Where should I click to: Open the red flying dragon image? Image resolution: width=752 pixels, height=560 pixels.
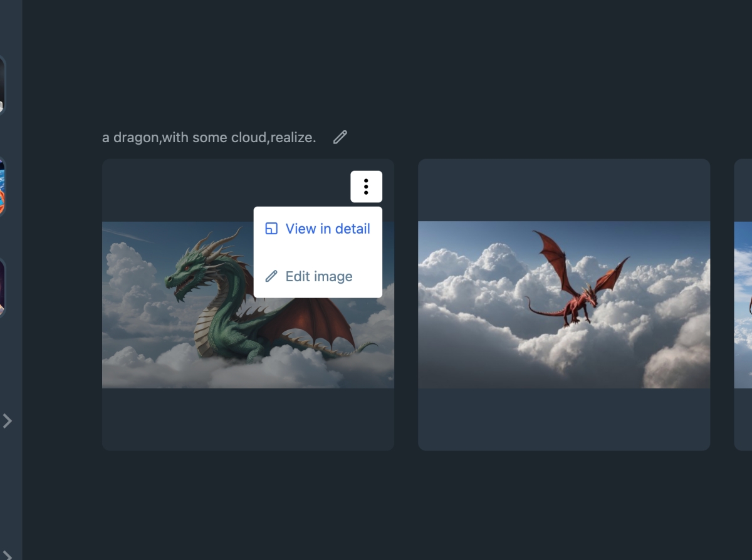pos(563,304)
